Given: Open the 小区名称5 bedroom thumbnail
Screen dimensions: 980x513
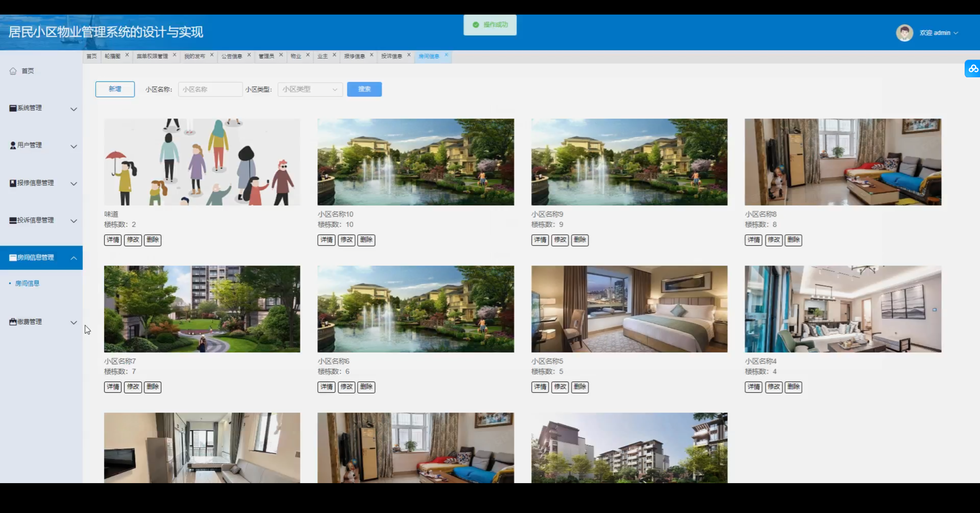Looking at the screenshot, I should pos(629,309).
